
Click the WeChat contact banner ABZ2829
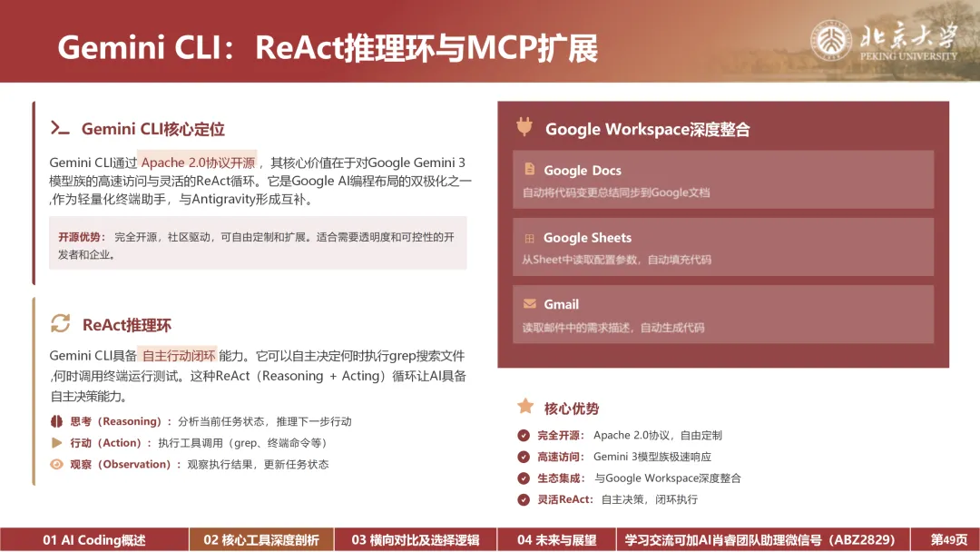763,539
